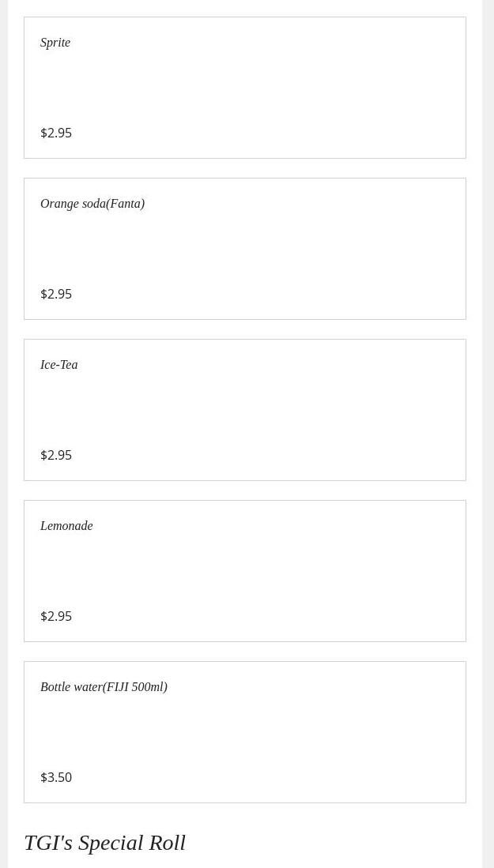Viewport: 494px width, 868px height.
Task: Click blank center of Ice-Tea card
Action: (x=245, y=410)
